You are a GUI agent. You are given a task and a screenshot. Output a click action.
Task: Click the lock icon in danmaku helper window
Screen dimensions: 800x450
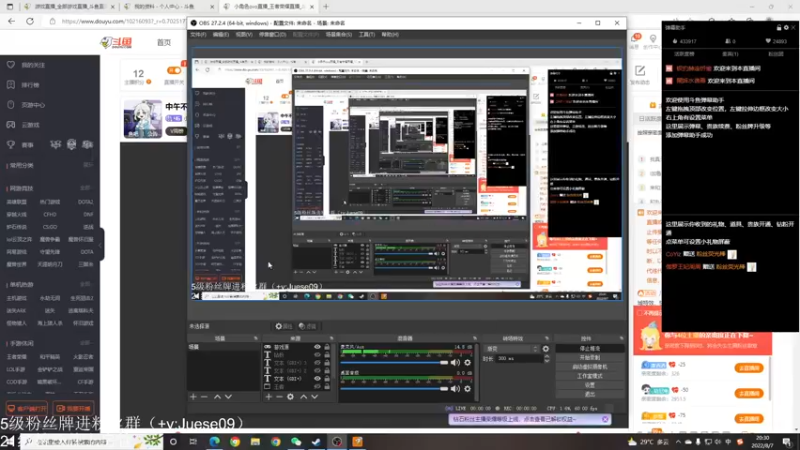pyautogui.click(x=779, y=28)
